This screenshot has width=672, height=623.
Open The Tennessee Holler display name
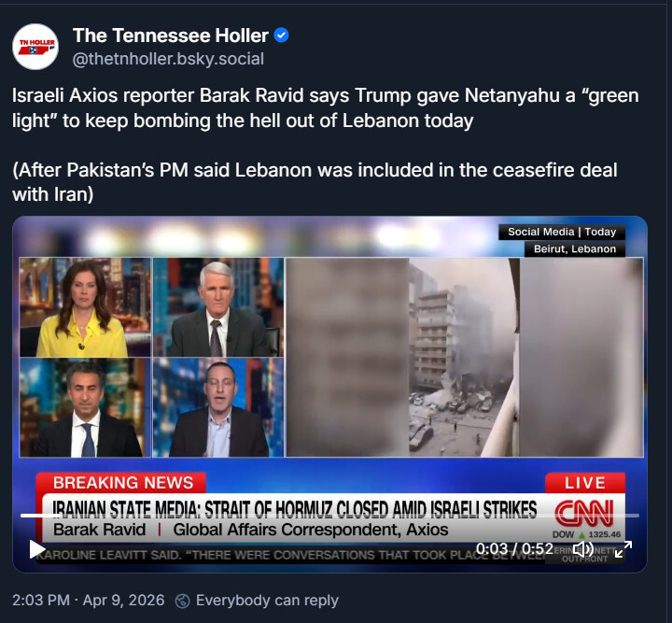[x=171, y=35]
